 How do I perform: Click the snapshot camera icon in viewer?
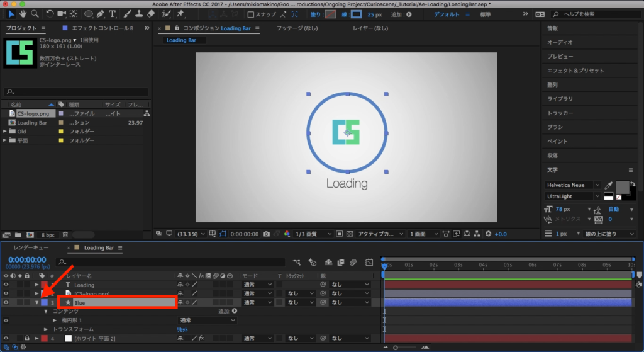coord(267,234)
